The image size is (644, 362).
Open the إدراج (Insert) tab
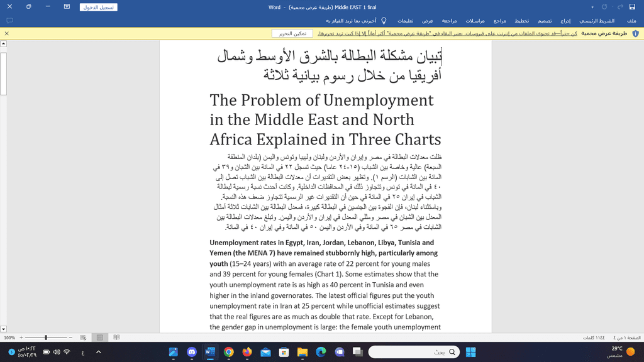565,21
